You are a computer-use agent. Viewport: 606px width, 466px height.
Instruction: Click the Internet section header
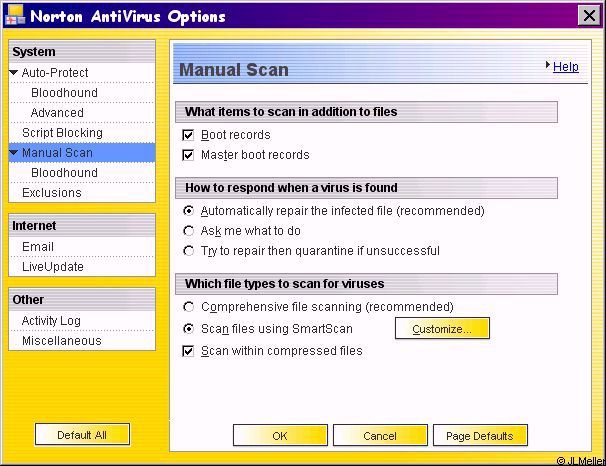tap(82, 226)
